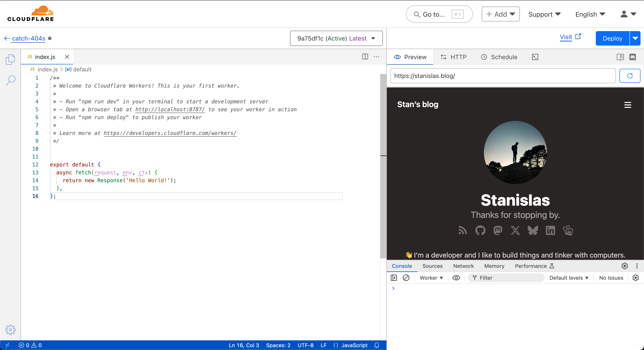Split the editor using the split icon
The image size is (644, 350).
tap(365, 57)
